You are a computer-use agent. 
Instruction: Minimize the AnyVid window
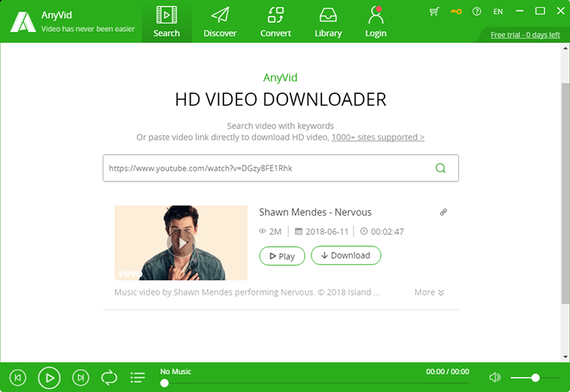pos(520,11)
